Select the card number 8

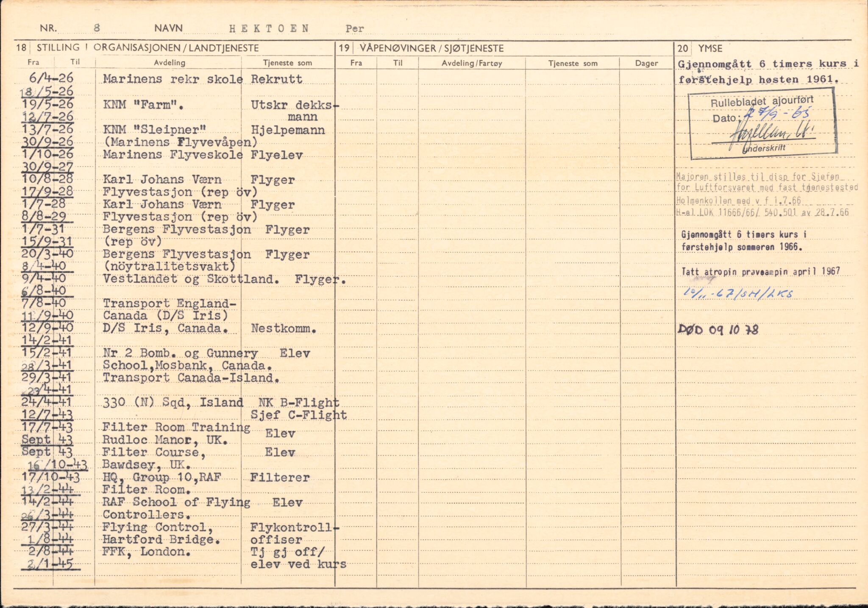coord(97,28)
